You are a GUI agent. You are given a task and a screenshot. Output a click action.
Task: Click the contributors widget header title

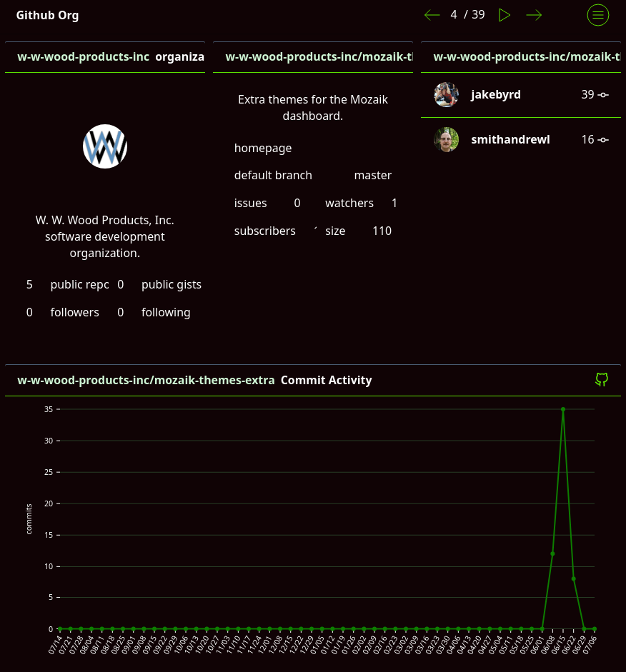(527, 57)
